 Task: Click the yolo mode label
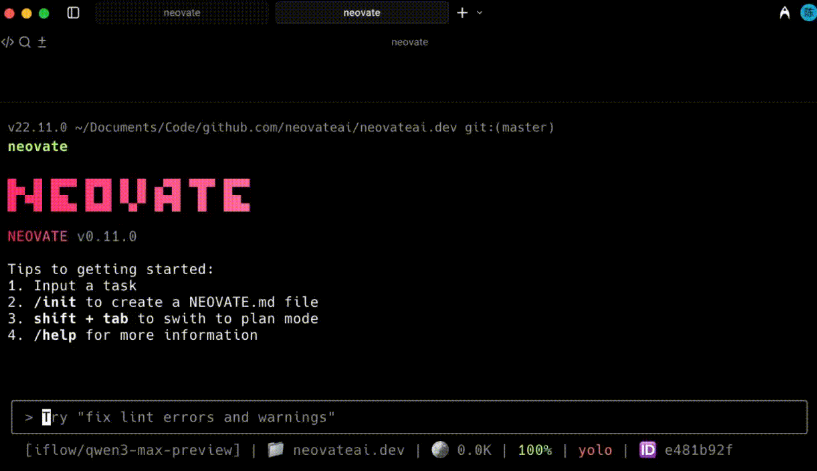point(595,450)
